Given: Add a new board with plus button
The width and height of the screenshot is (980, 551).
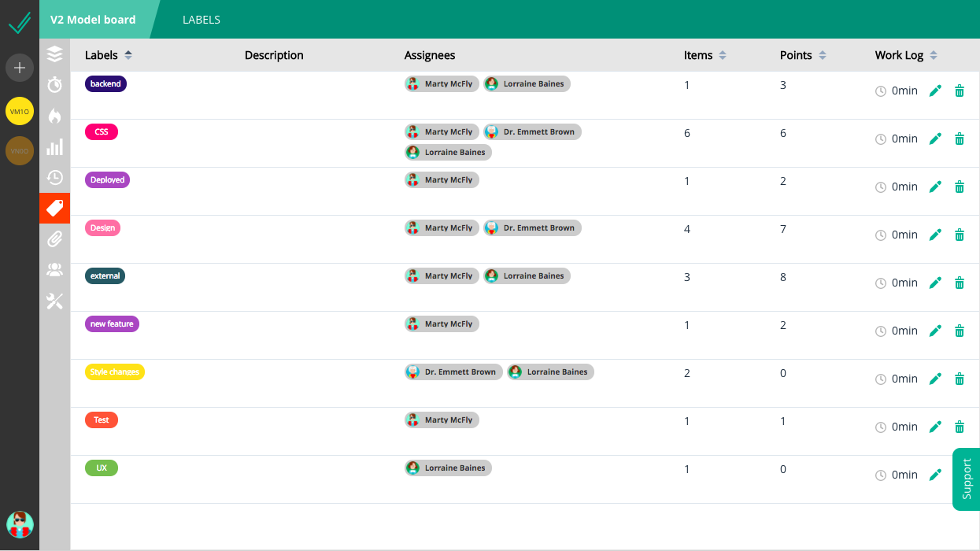Looking at the screenshot, I should [x=20, y=68].
